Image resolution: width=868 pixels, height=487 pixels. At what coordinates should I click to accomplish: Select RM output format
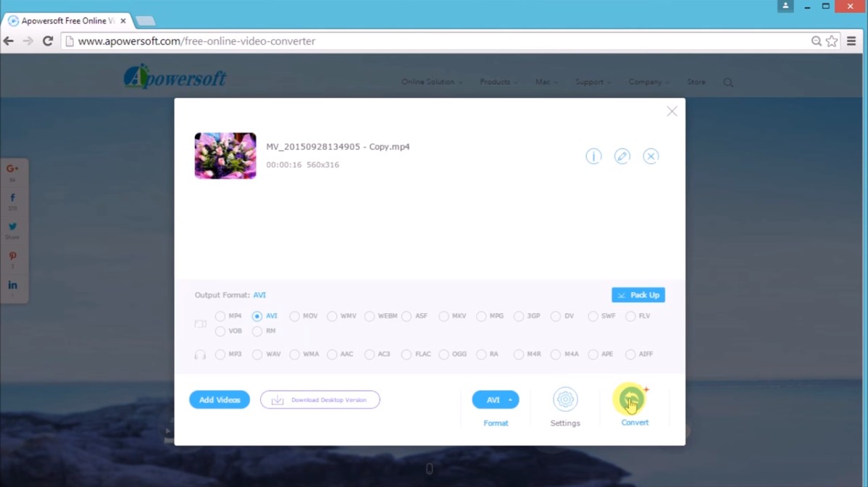[257, 331]
